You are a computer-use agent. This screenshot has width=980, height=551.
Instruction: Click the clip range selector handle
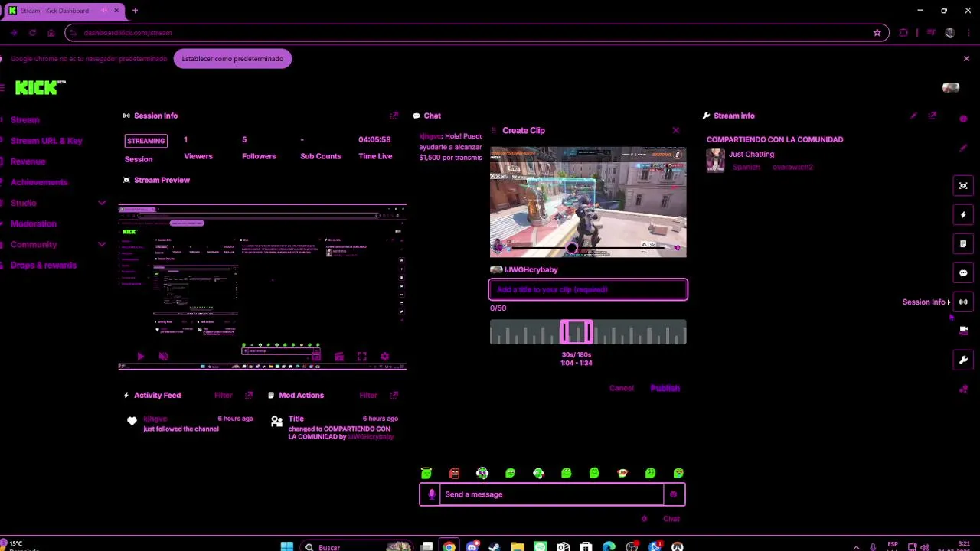click(576, 332)
